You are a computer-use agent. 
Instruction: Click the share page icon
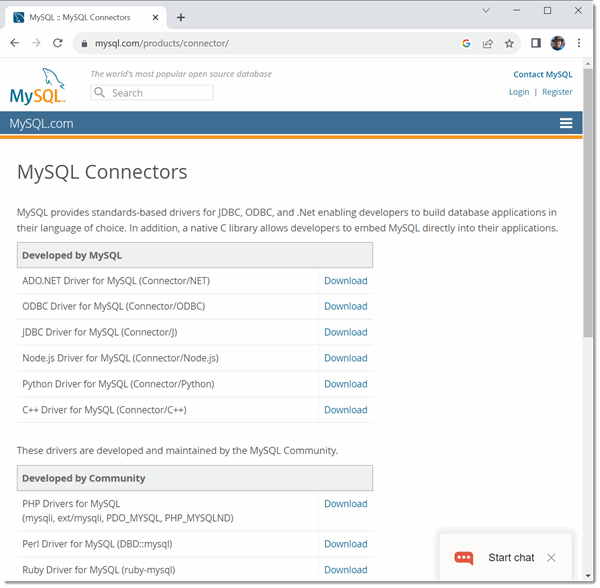coord(488,44)
